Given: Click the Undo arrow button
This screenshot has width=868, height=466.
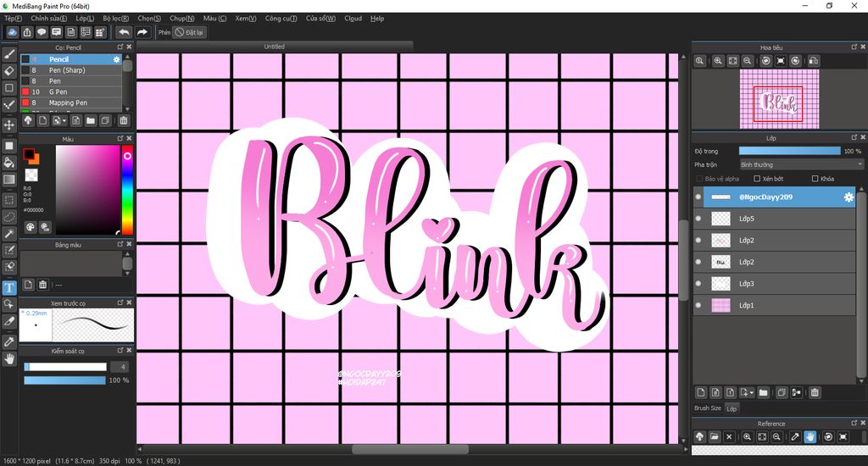Looking at the screenshot, I should [124, 32].
